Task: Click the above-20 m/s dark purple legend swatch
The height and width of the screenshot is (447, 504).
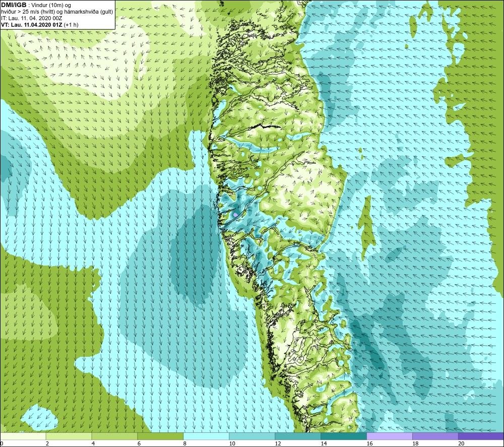Action: point(481,436)
